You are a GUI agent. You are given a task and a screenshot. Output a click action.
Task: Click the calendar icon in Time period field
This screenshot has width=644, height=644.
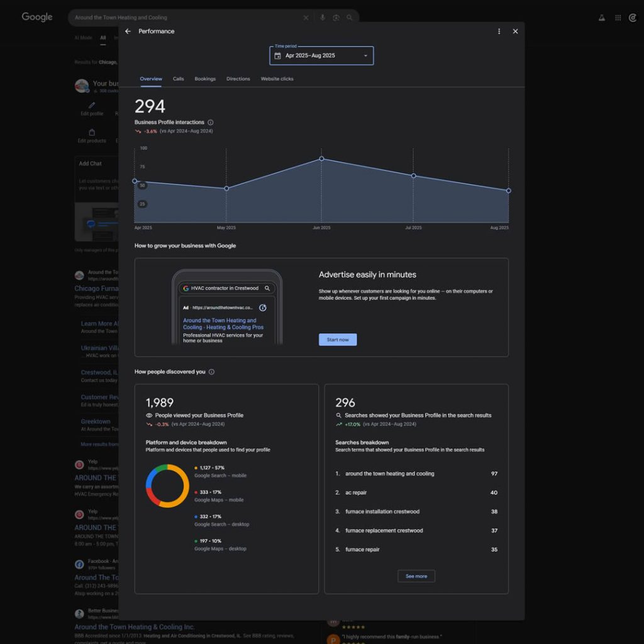pos(278,56)
